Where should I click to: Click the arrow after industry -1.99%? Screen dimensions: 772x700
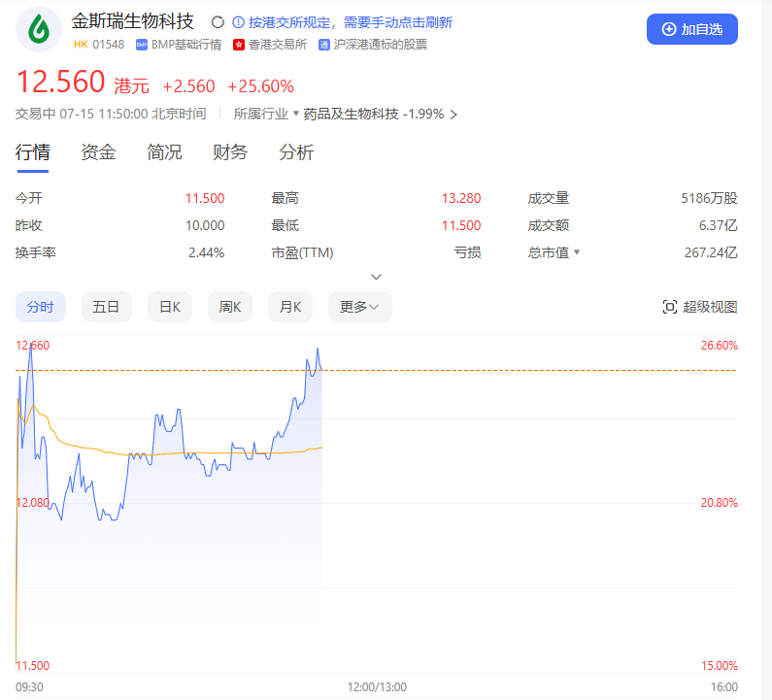click(453, 115)
